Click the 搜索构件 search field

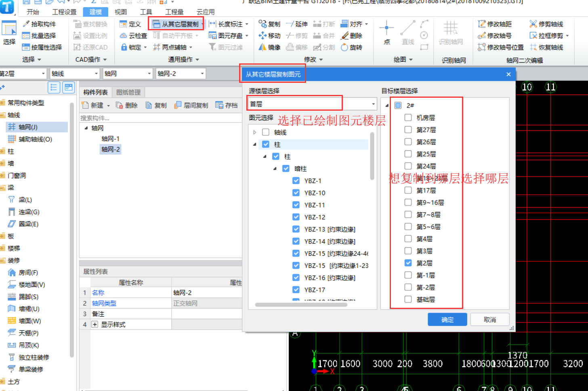(x=161, y=118)
